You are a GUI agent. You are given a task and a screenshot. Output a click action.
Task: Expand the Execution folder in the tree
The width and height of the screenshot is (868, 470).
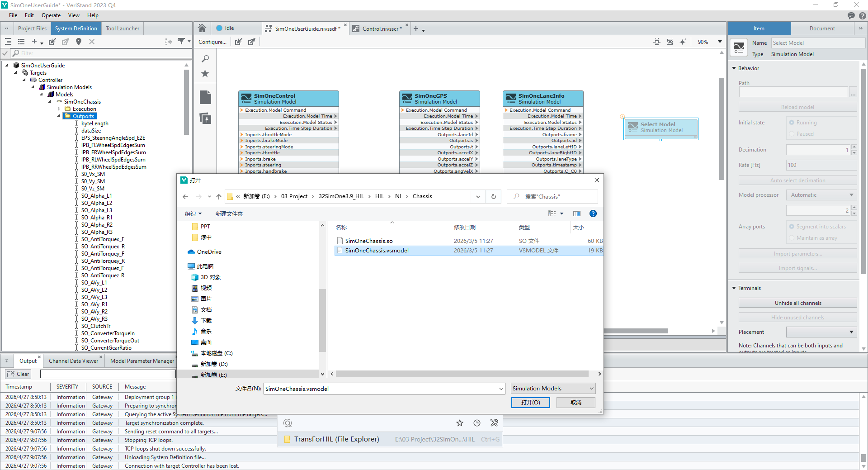pos(59,109)
